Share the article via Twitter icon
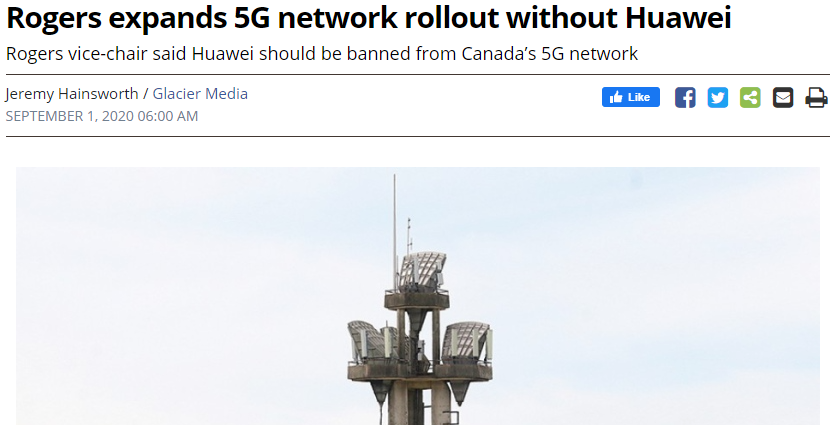This screenshot has height=425, width=832. pos(717,98)
